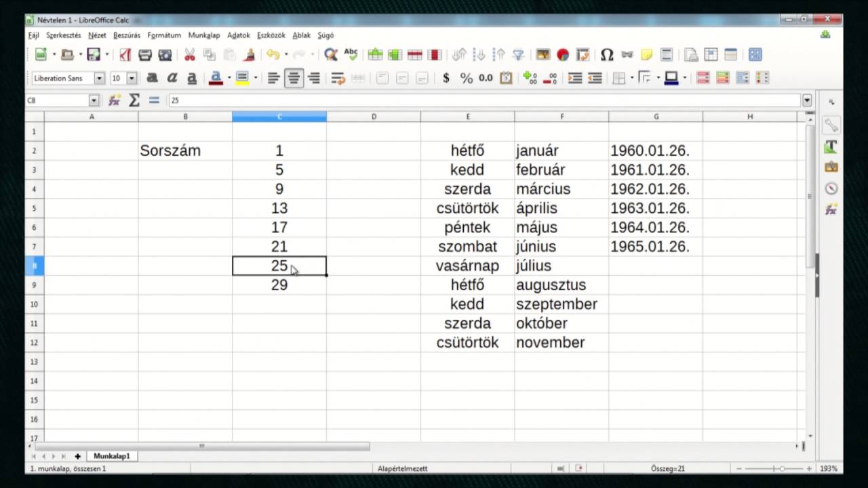
Task: Toggle italic text formatting
Action: [172, 78]
